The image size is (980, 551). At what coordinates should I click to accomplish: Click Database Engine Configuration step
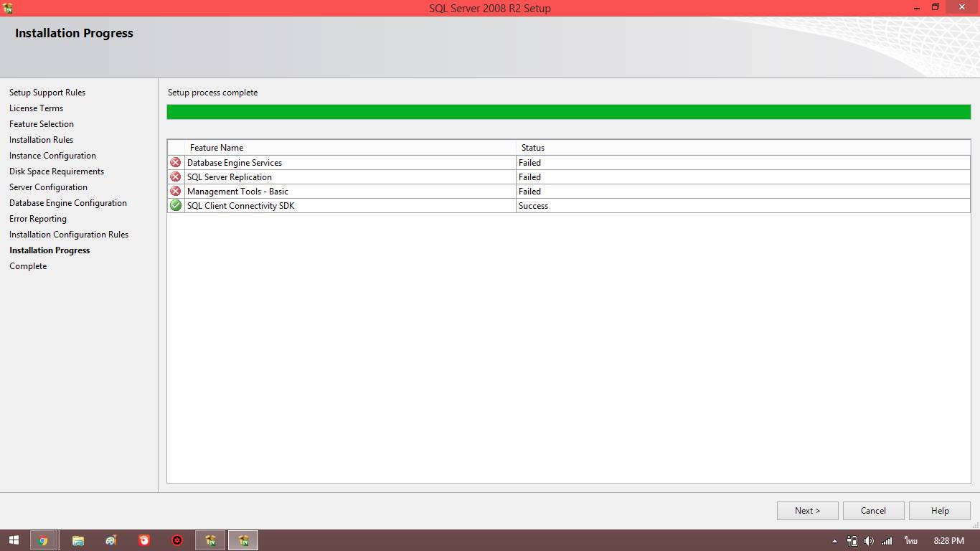click(68, 203)
